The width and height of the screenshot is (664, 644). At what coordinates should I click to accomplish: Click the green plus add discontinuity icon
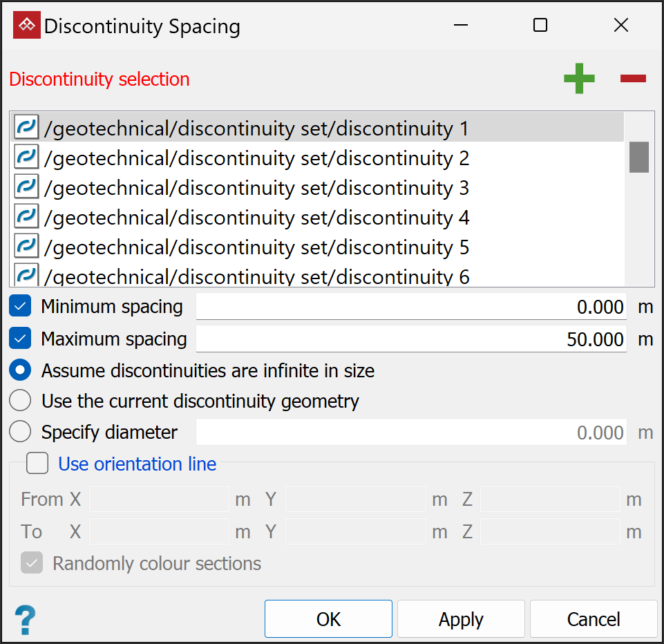coord(579,79)
